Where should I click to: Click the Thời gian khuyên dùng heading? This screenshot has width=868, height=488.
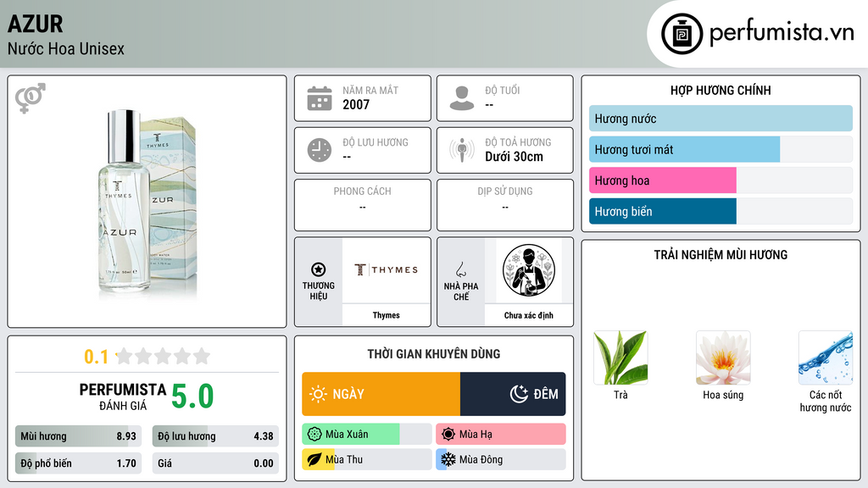coord(434,353)
